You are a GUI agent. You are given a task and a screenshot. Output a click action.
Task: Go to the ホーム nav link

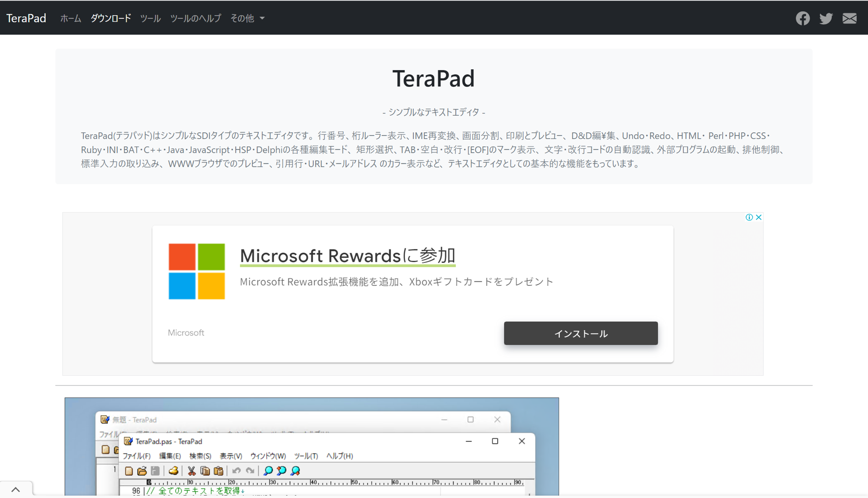[71, 18]
